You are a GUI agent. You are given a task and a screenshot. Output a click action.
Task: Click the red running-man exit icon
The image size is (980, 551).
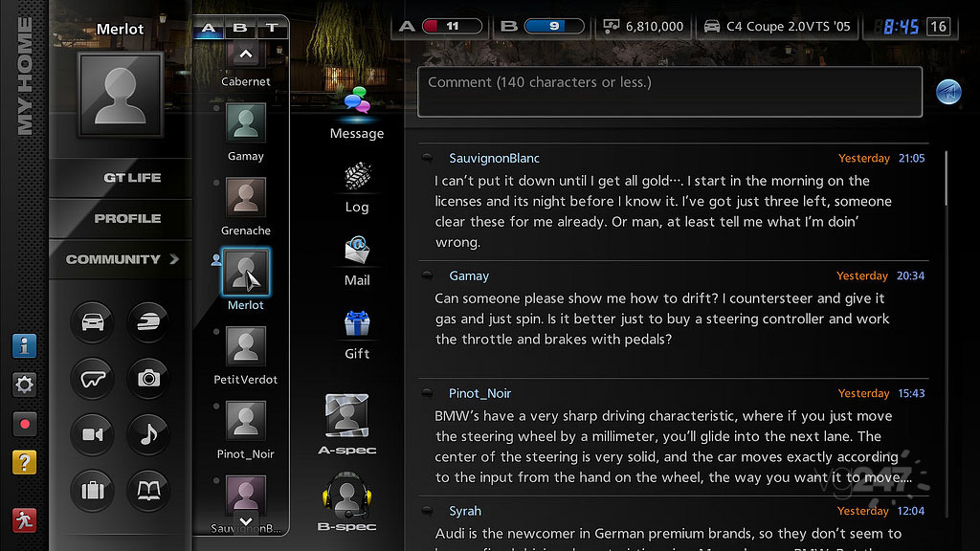click(24, 520)
